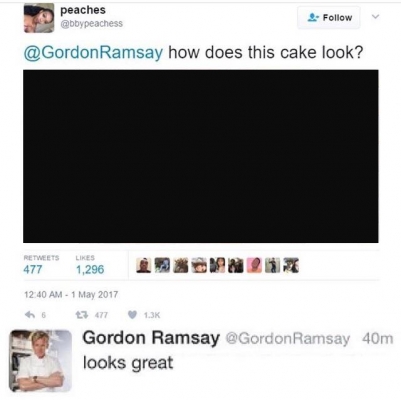Screen dimensions: 401x400
Task: Click the last liker avatar in the row
Action: (291, 266)
